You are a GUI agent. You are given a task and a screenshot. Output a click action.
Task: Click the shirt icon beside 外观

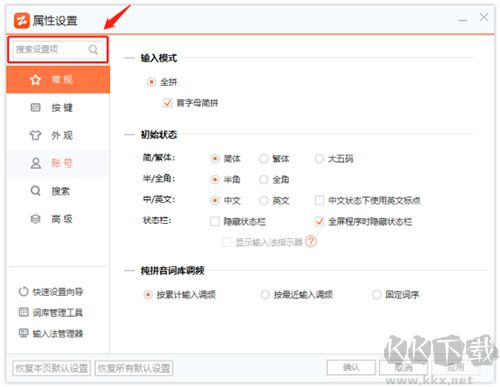tap(35, 135)
